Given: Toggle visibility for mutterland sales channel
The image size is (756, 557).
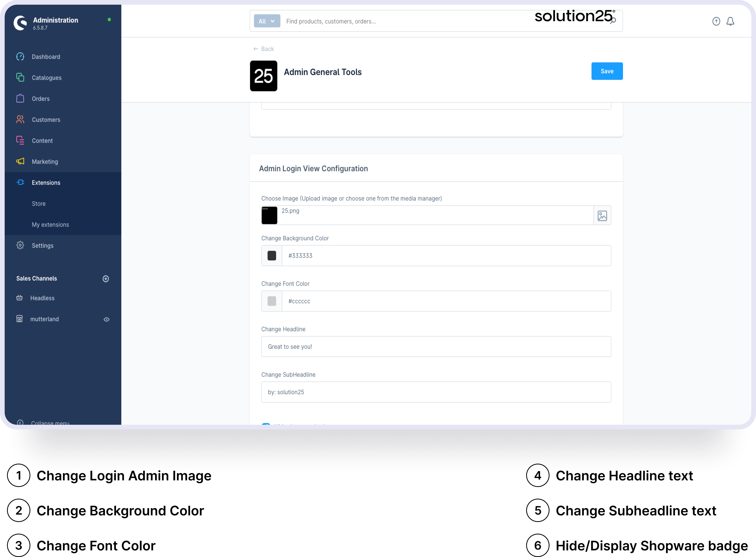Looking at the screenshot, I should [x=106, y=319].
